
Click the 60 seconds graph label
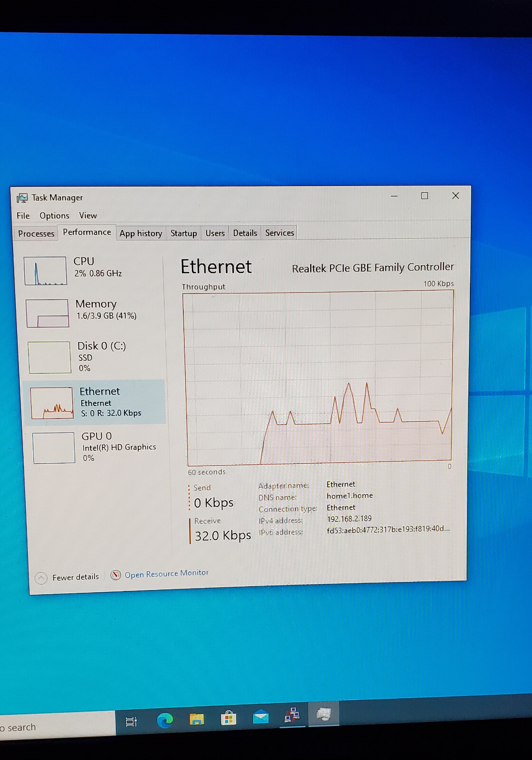(x=207, y=472)
